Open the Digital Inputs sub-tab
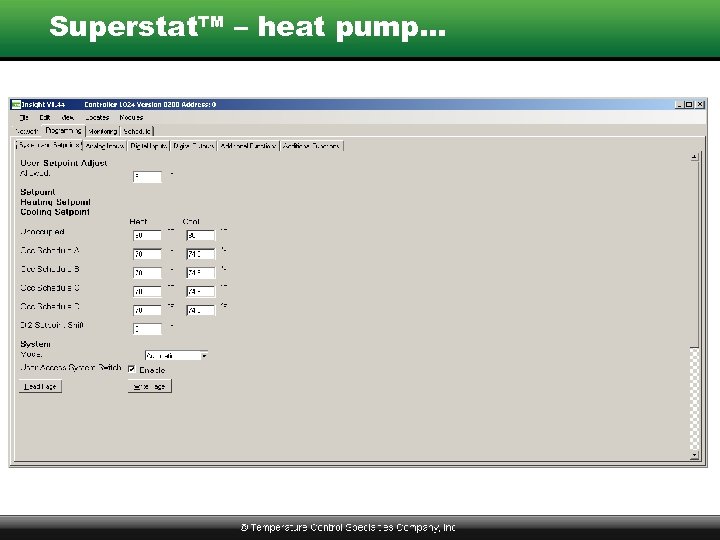Screen dimensions: 720x540 148,146
